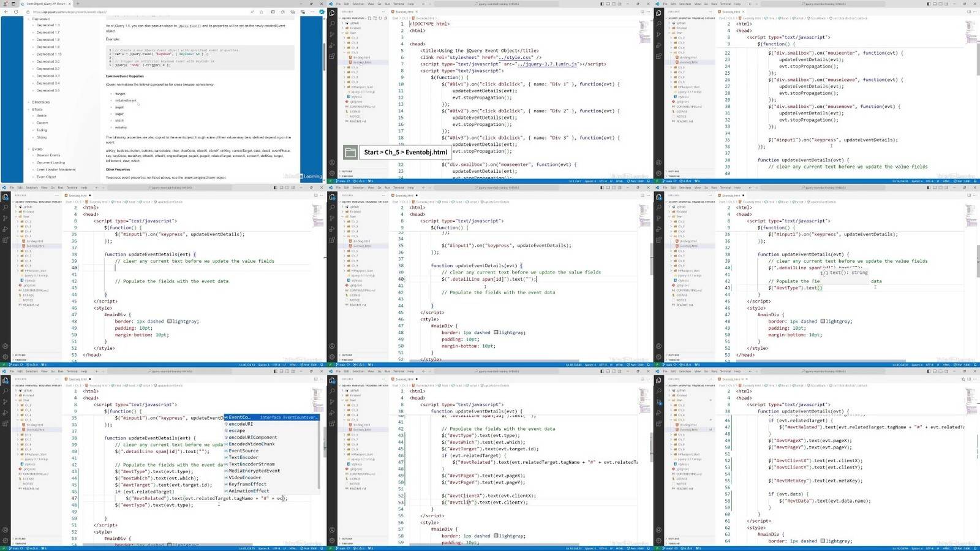Click Read aloud icon in browser address bar

(252, 12)
